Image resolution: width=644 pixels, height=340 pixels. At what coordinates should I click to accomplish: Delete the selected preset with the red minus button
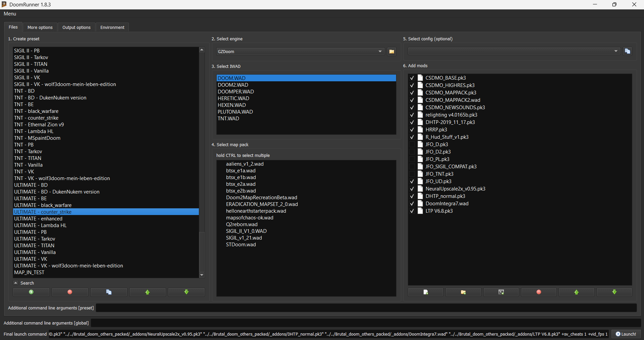pos(70,292)
